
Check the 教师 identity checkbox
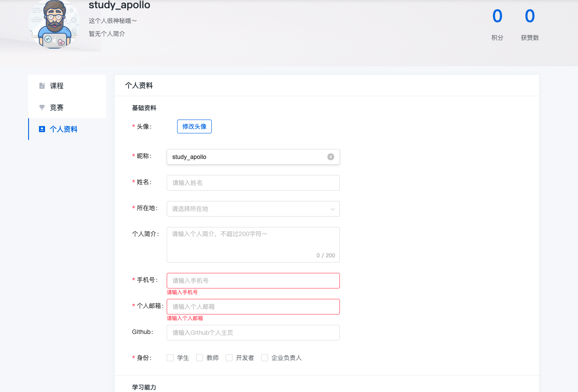coord(200,358)
